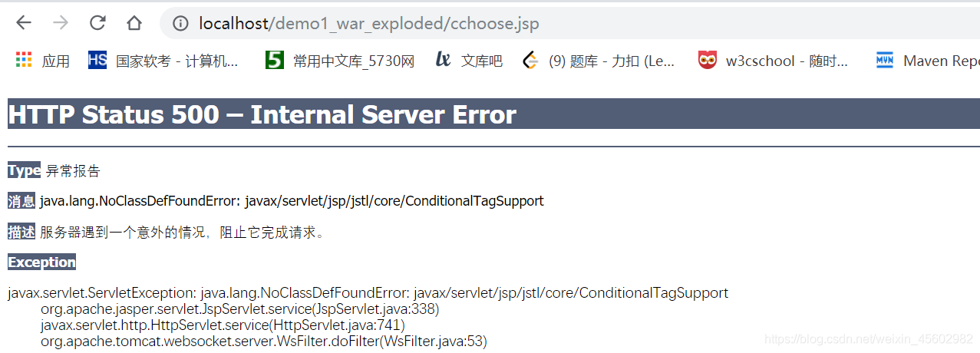Open the w3cschool owl bookmark icon
The image size is (980, 353).
(x=708, y=60)
